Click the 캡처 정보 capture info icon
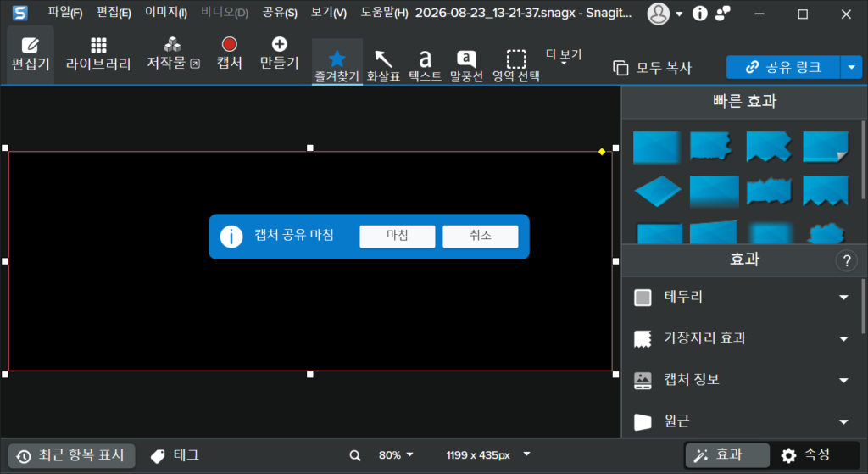 [x=643, y=381]
